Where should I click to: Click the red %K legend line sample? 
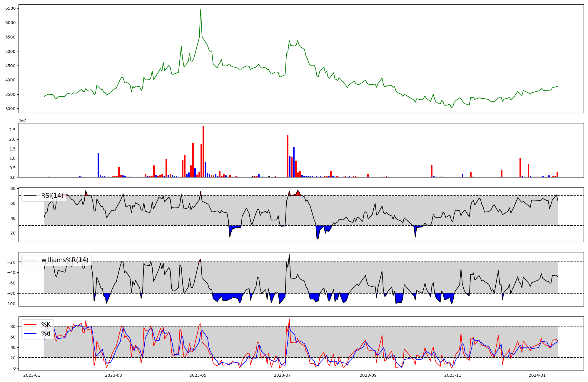pyautogui.click(x=30, y=325)
